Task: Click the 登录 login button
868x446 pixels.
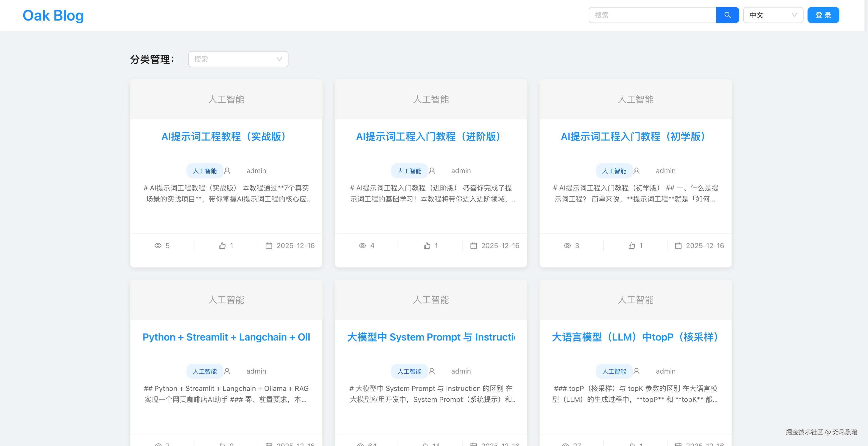Action: pyautogui.click(x=823, y=15)
